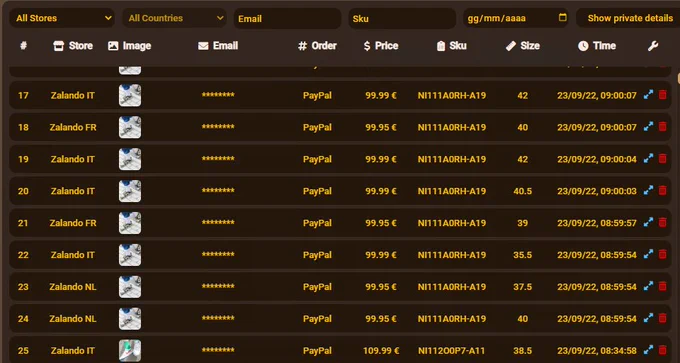Click the Price column header
Viewport: 680px width, 363px height.
381,46
